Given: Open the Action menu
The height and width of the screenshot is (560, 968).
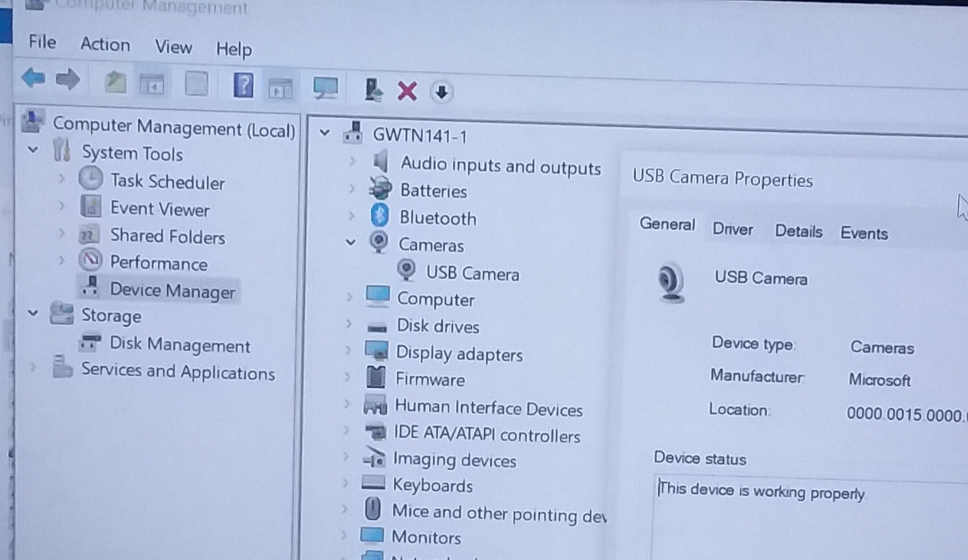Looking at the screenshot, I should (x=105, y=44).
